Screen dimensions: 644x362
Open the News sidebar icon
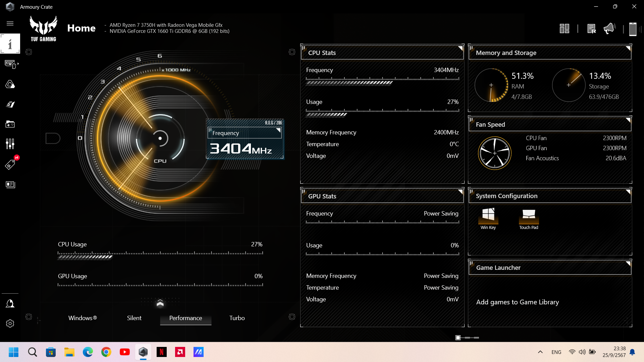click(10, 185)
